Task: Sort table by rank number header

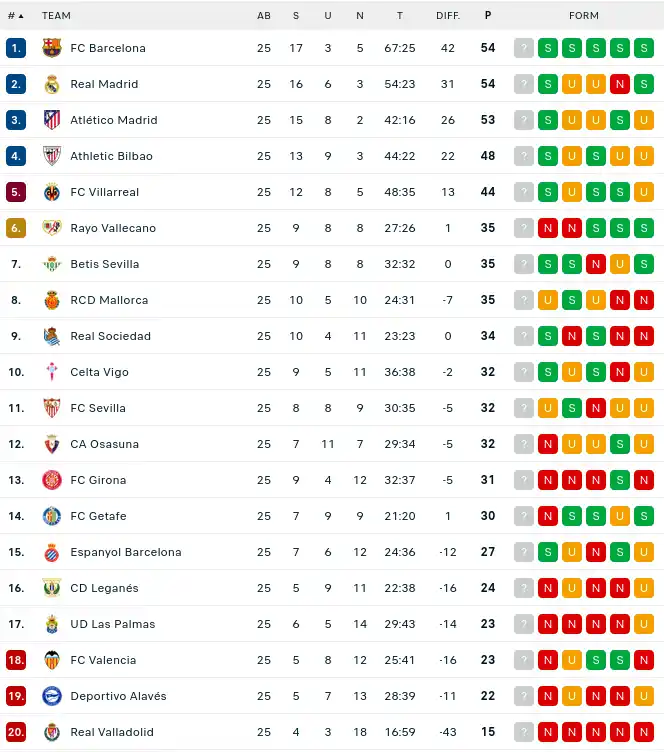Action: (15, 16)
